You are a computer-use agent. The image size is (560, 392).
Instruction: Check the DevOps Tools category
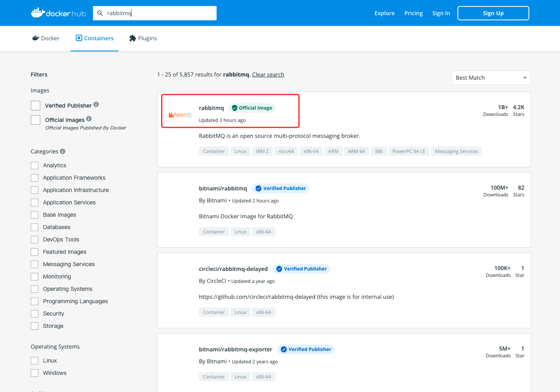[x=35, y=239]
